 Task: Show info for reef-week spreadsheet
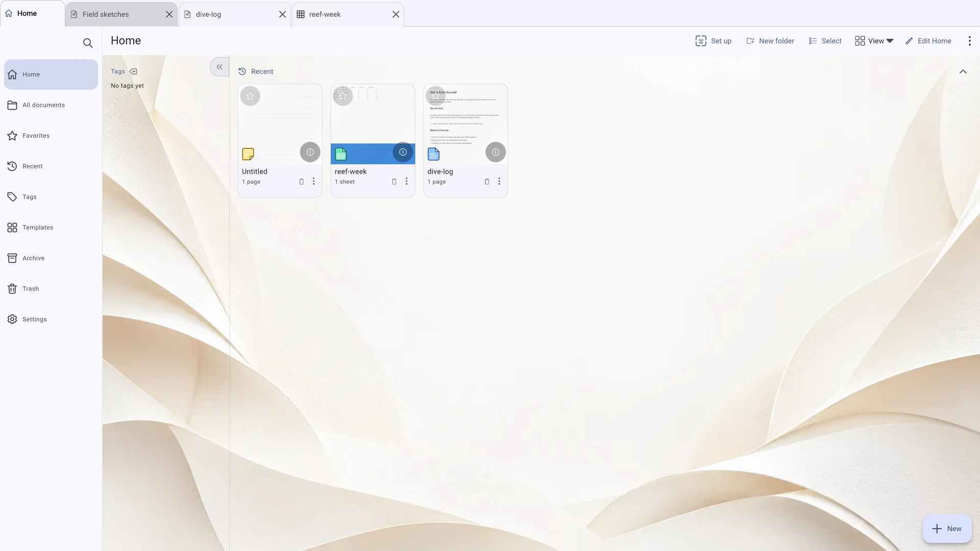403,152
